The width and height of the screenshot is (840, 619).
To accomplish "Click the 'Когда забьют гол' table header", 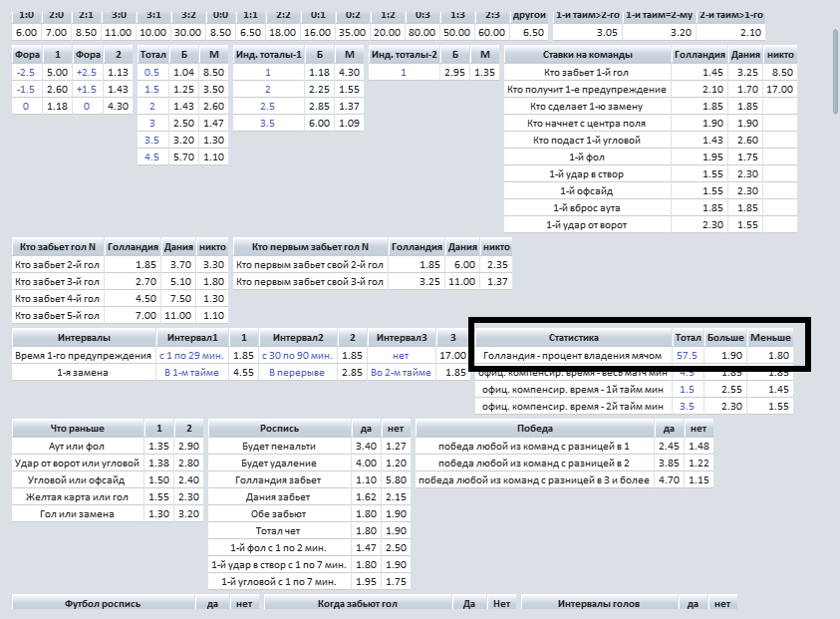I will [358, 604].
